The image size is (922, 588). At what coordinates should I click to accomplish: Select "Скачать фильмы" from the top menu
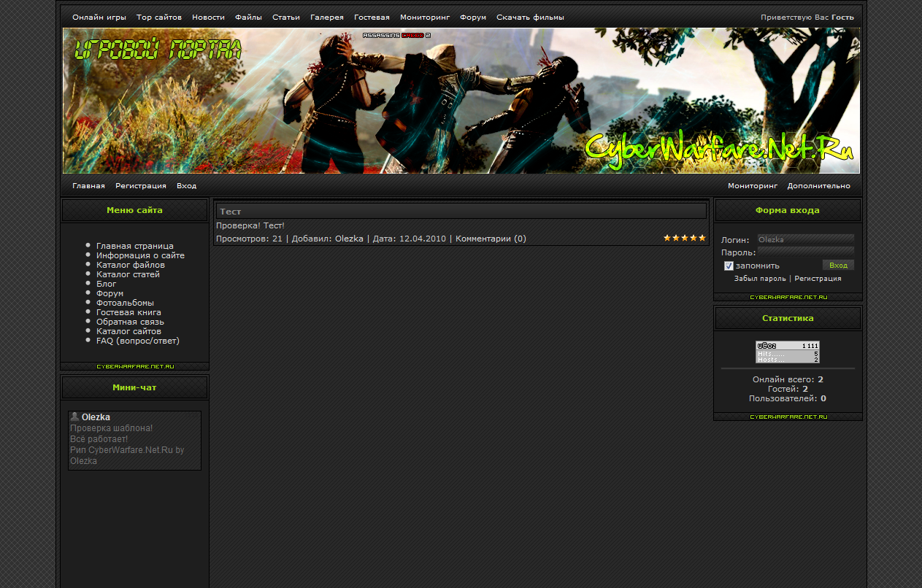(x=530, y=17)
